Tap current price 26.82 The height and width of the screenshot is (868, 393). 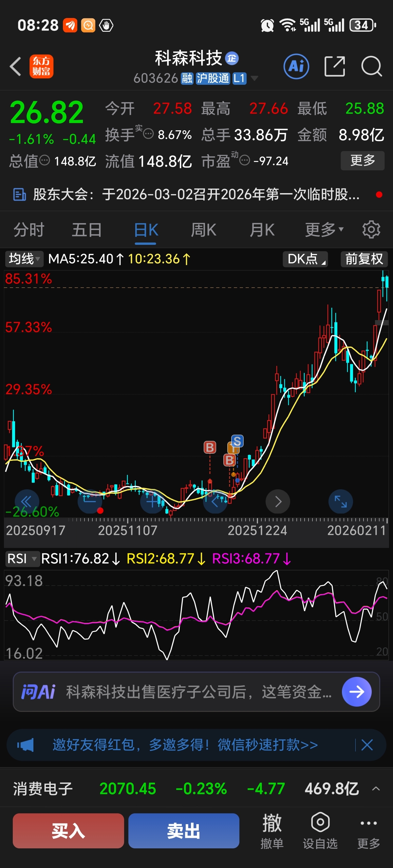point(47,112)
